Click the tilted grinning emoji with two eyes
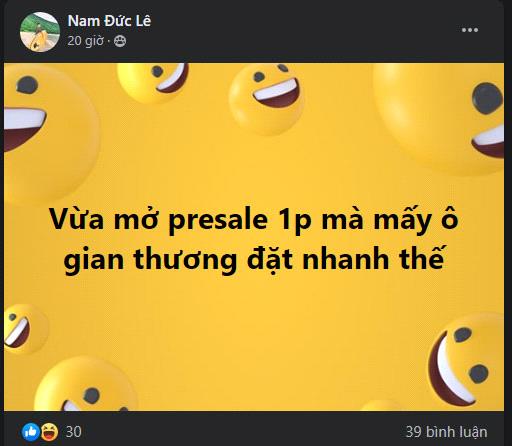The image size is (512, 446). tap(465, 360)
